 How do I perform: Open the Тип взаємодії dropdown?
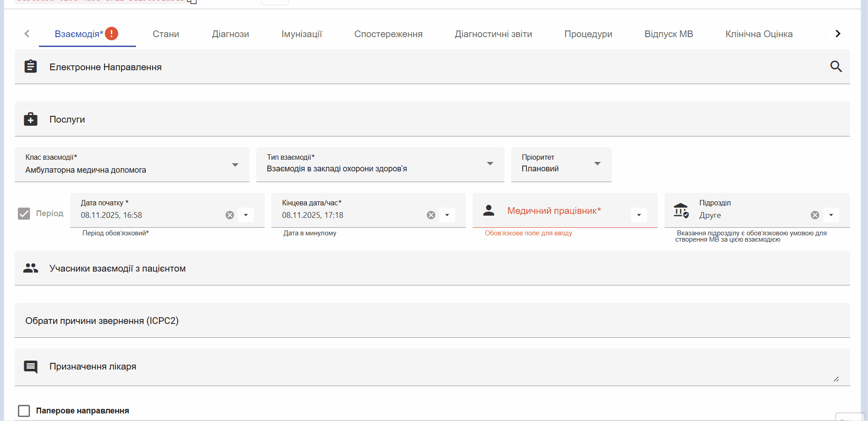click(490, 164)
